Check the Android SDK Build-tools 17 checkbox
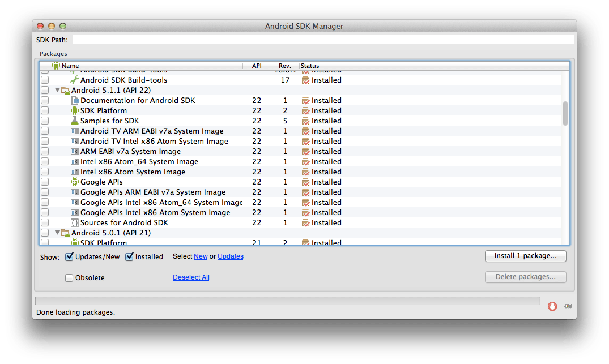This screenshot has height=364, width=609. point(45,80)
